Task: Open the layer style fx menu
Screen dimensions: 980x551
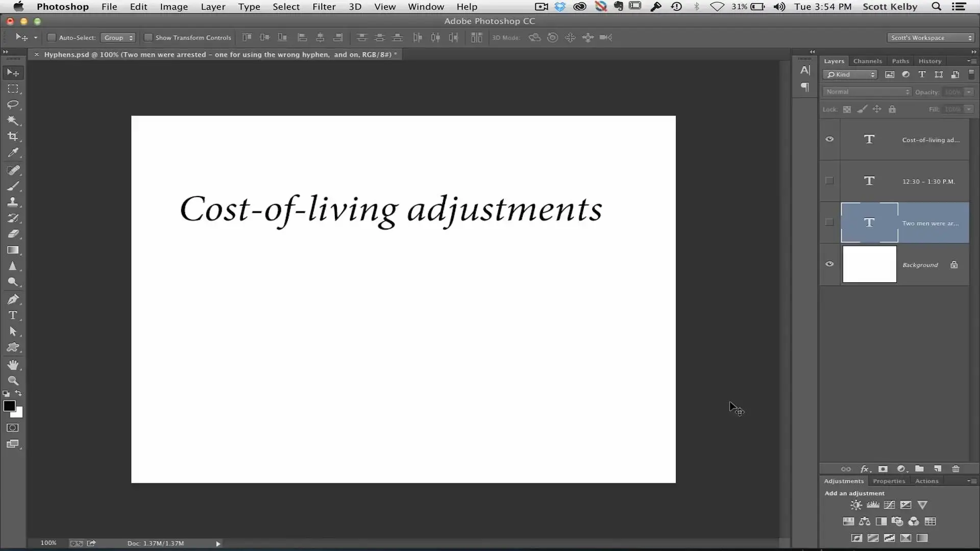Action: [x=865, y=469]
